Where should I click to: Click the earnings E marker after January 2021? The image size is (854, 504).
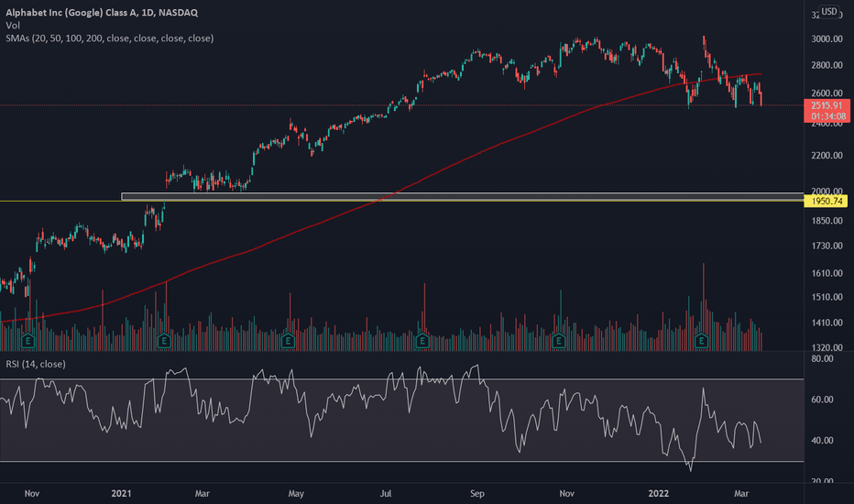point(164,342)
